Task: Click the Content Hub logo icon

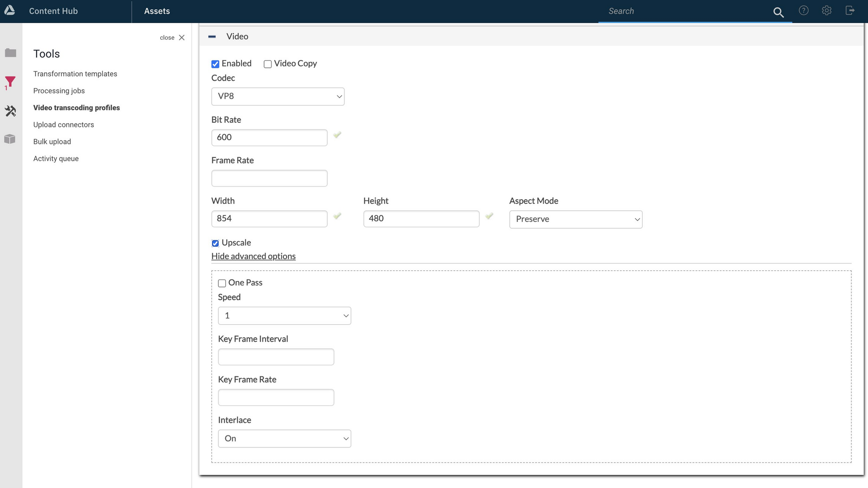Action: click(10, 10)
